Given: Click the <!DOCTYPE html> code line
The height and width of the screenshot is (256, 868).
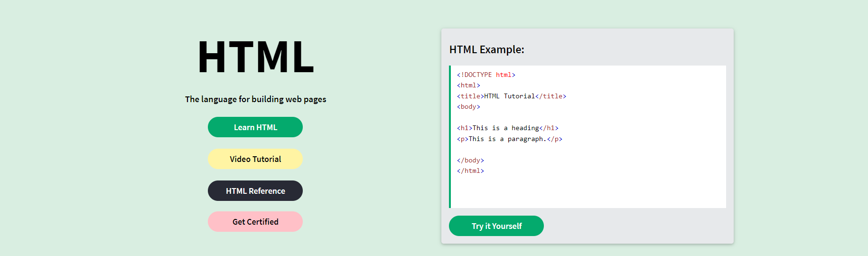Looking at the screenshot, I should coord(486,75).
